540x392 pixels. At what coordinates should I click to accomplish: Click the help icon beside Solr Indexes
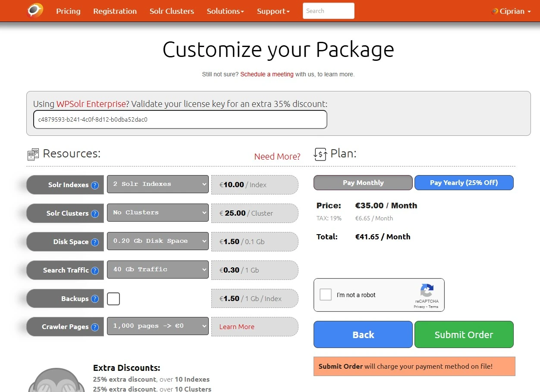click(95, 185)
